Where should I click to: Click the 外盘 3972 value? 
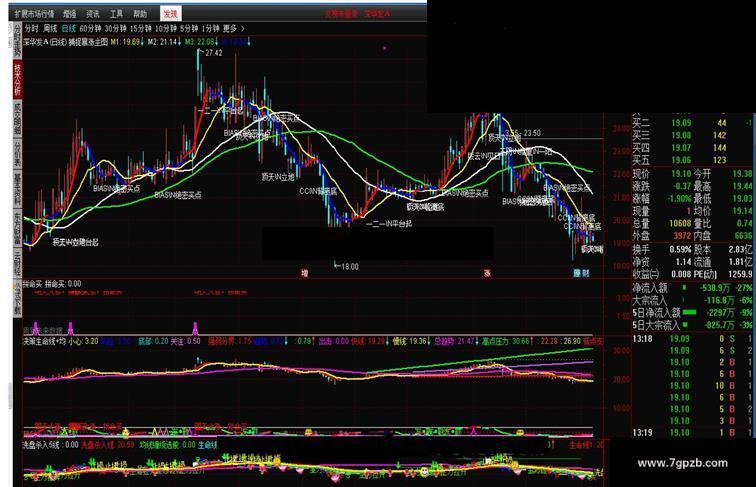[x=682, y=236]
